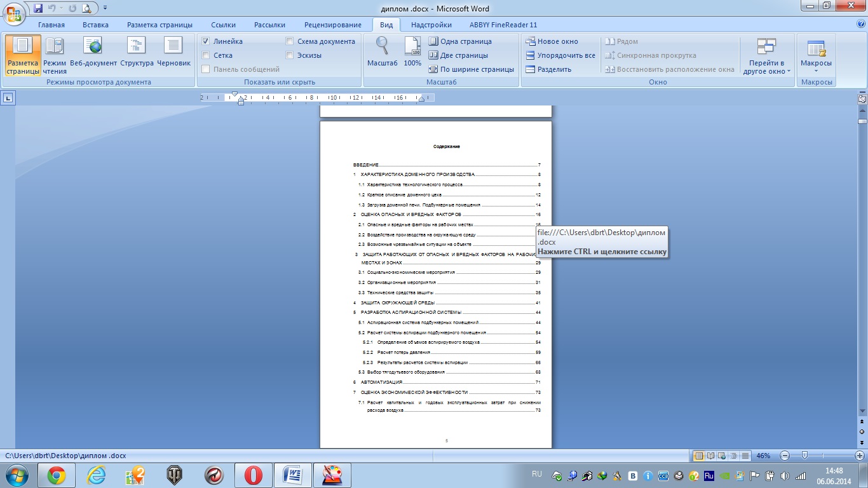
Task: Click Разделить to split the window
Action: click(548, 69)
